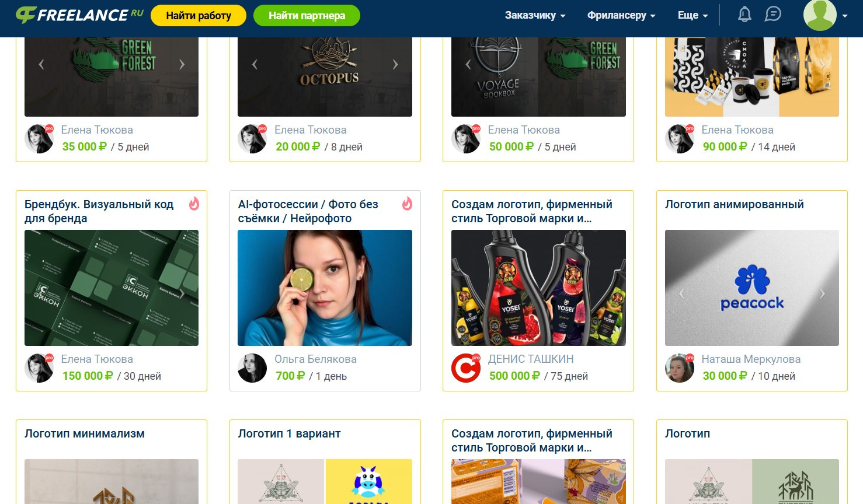The image size is (863, 504).
Task: Open Наташа Меркулова profile link
Action: coord(751,359)
